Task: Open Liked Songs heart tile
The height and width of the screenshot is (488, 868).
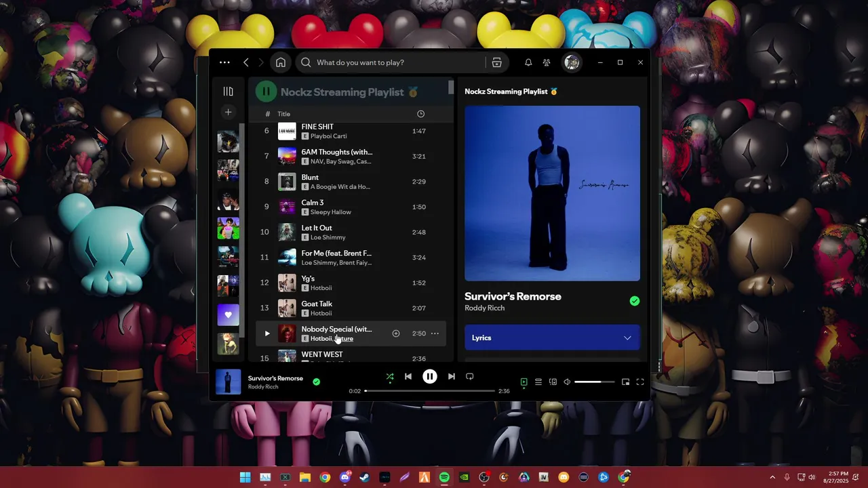Action: tap(228, 314)
